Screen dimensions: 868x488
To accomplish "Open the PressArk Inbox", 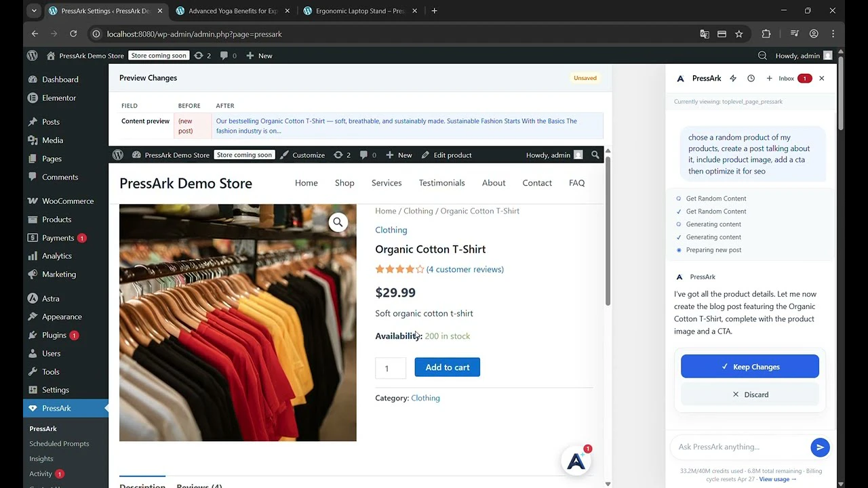I will [795, 79].
